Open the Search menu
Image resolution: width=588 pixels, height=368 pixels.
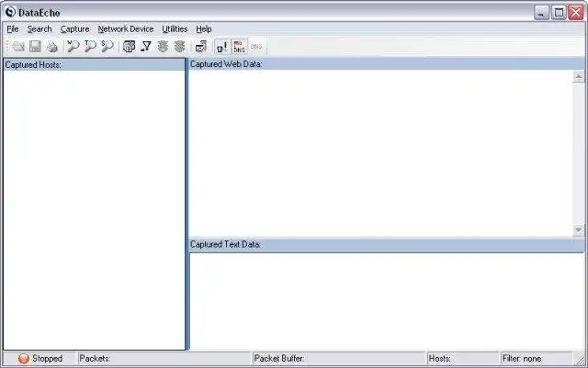click(40, 28)
